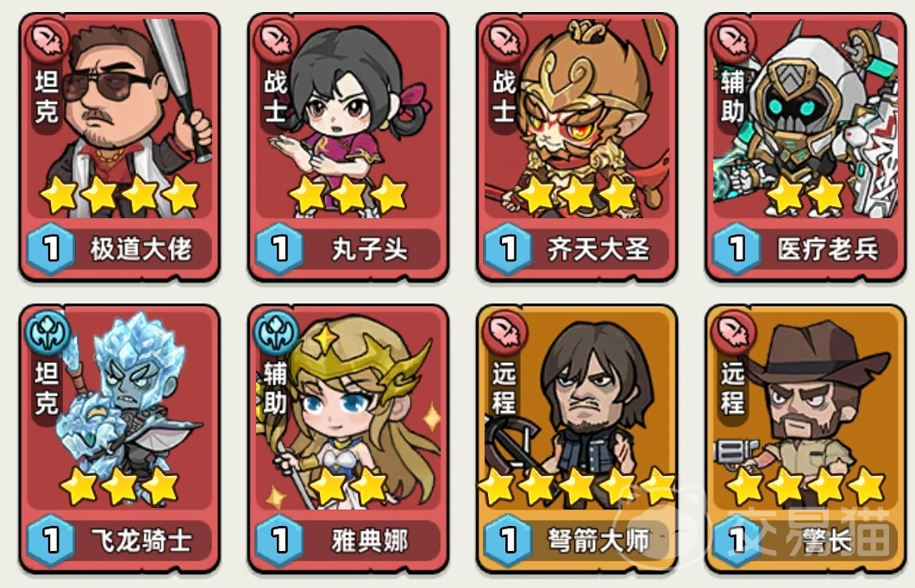Click skull faction icon on 齐天大圣 card

click(506, 40)
